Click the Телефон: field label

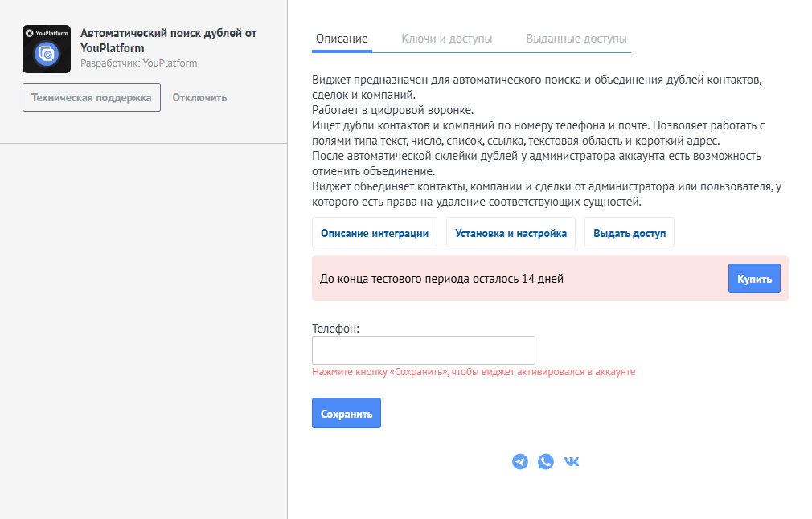(x=335, y=329)
